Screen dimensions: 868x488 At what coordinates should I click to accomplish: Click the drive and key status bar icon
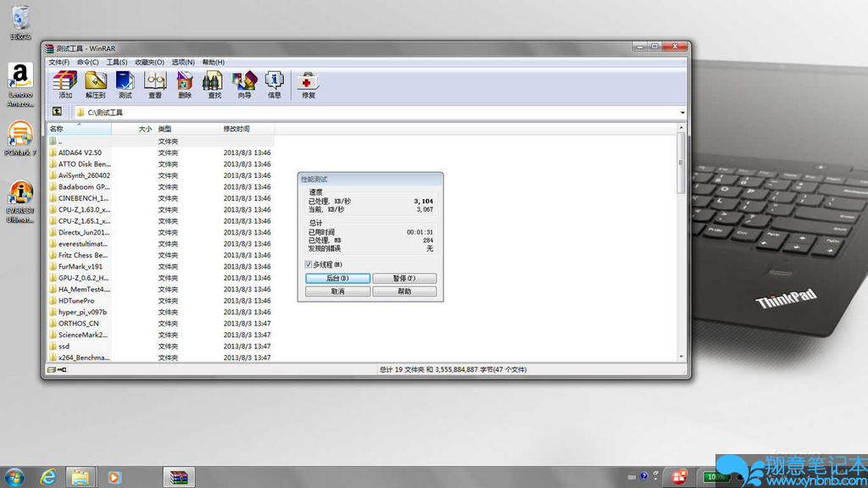[x=57, y=369]
